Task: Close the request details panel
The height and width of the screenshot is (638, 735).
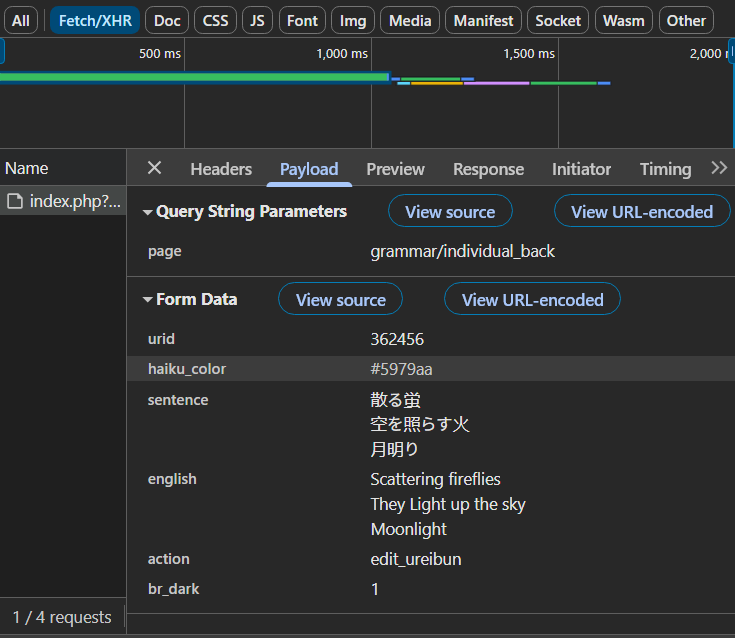Action: point(154,169)
